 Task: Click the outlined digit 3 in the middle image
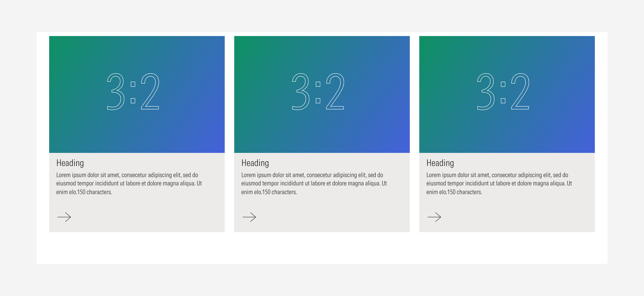click(x=301, y=91)
